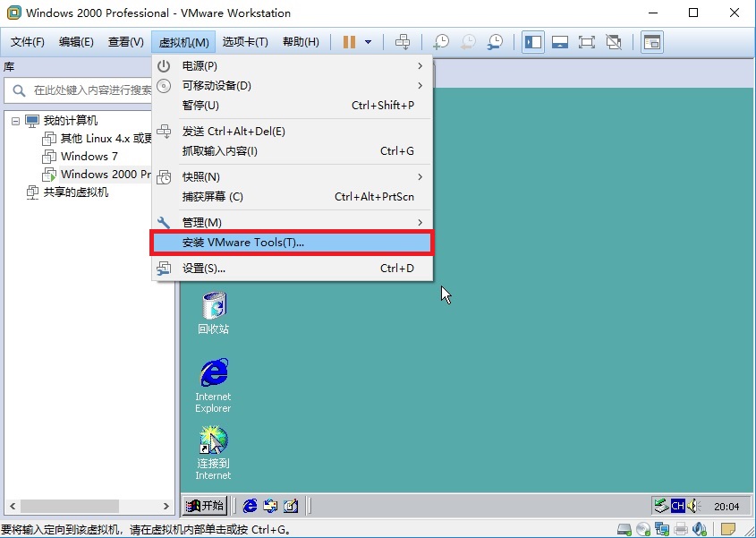Select 安装 VMware Tools(T)... menu entry
The width and height of the screenshot is (756, 538).
[293, 243]
